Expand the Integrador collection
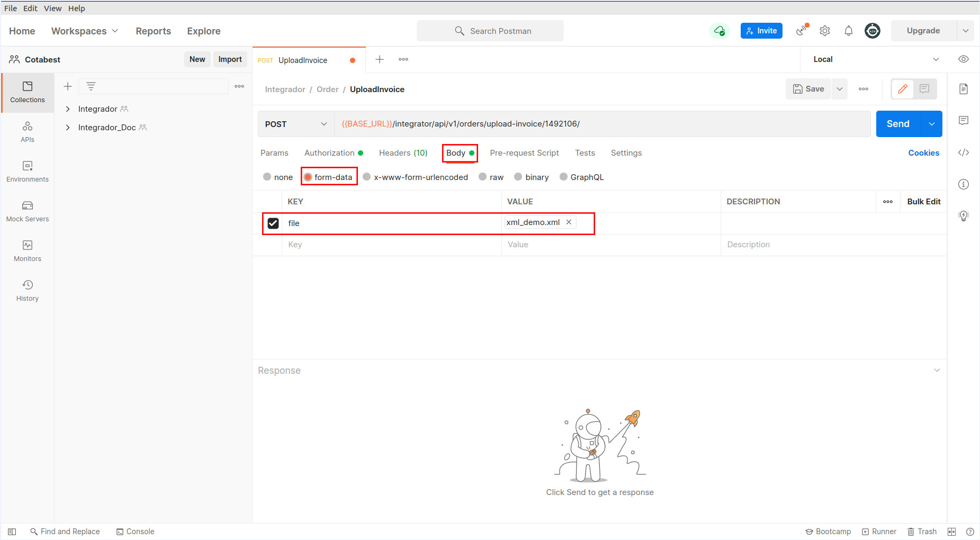Image resolution: width=980 pixels, height=540 pixels. click(68, 109)
